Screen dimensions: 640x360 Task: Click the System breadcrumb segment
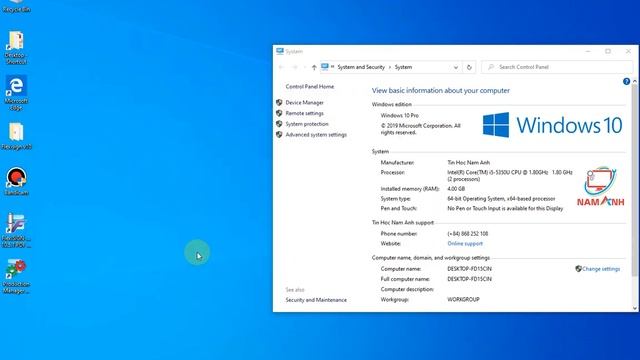(x=403, y=67)
